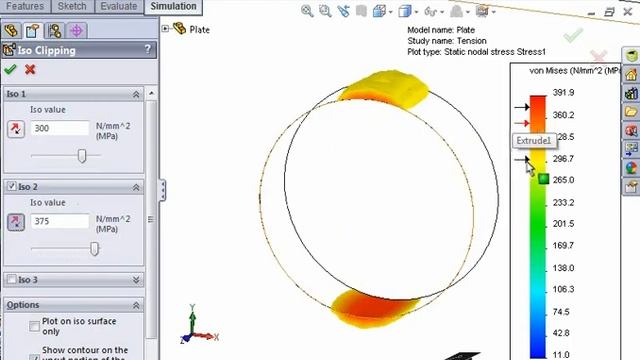Screen dimensions: 640x360
Task: Open the ConfigurationManager tab icon
Action: point(54,31)
